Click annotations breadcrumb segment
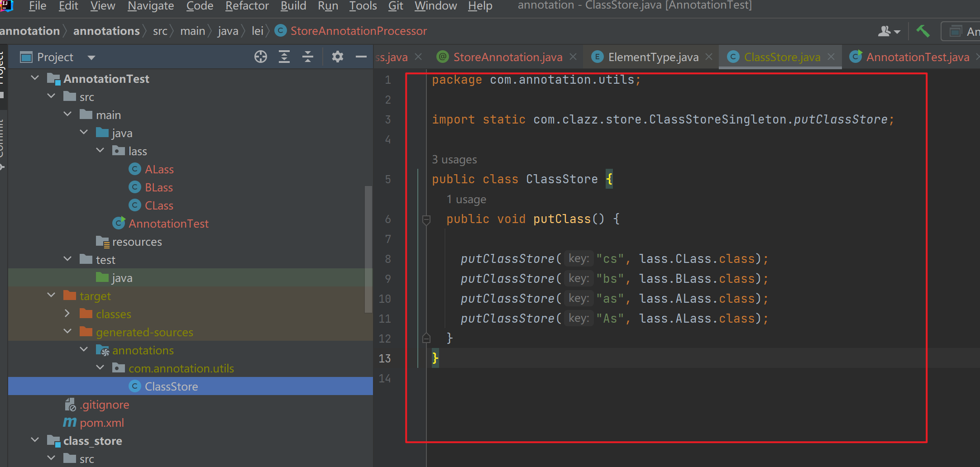The width and height of the screenshot is (980, 467). [x=106, y=31]
